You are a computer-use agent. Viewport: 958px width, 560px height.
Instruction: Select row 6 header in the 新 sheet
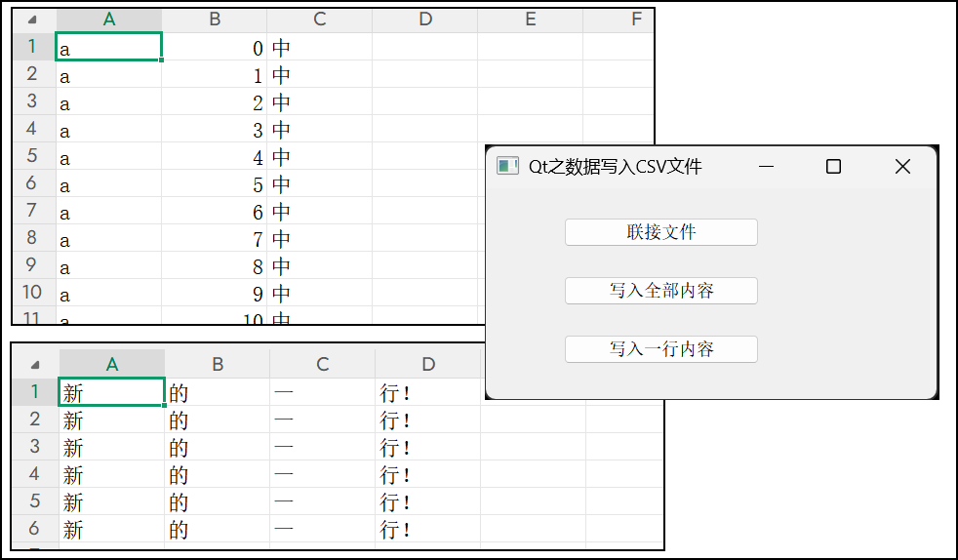(x=35, y=529)
